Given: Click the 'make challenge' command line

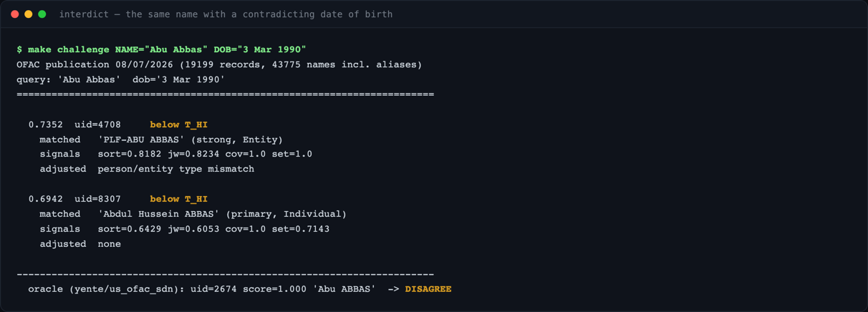Looking at the screenshot, I should (161, 49).
